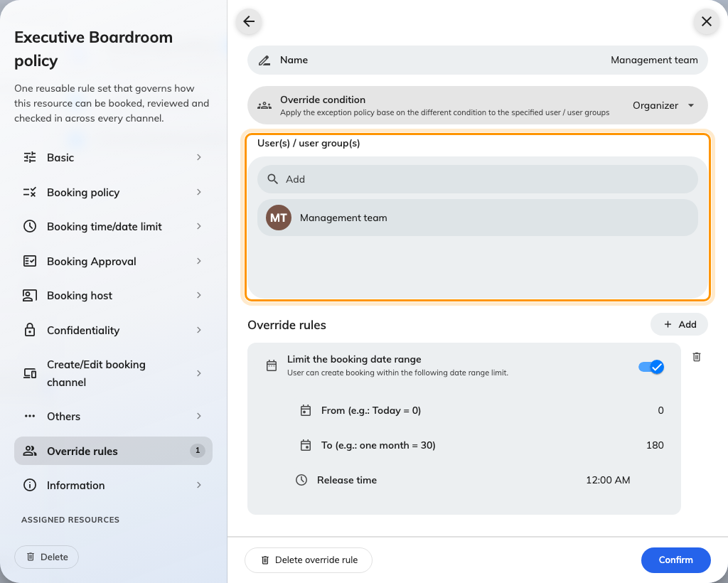
Task: Click the approval icon next to Booking Approval
Action: tap(30, 261)
